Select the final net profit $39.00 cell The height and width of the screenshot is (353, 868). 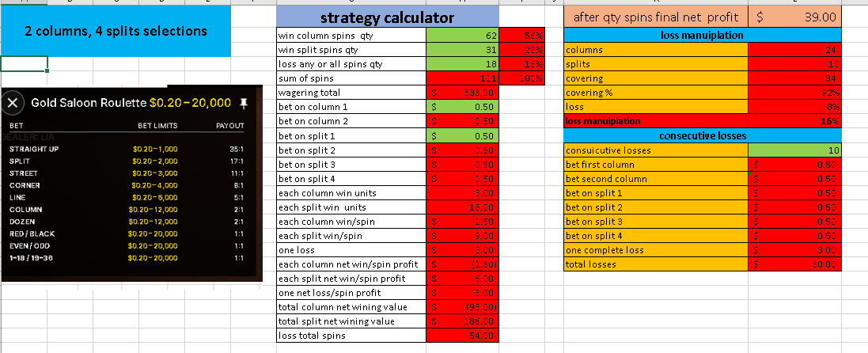[x=795, y=17]
